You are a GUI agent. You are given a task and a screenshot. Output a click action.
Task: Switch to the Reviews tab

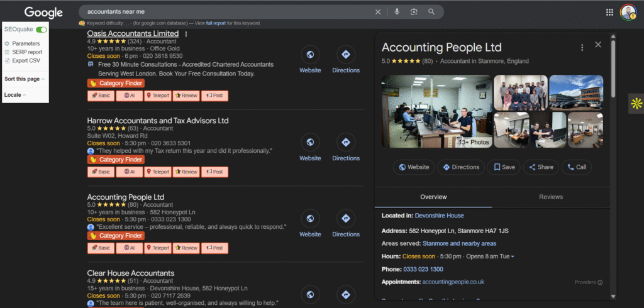pyautogui.click(x=550, y=197)
